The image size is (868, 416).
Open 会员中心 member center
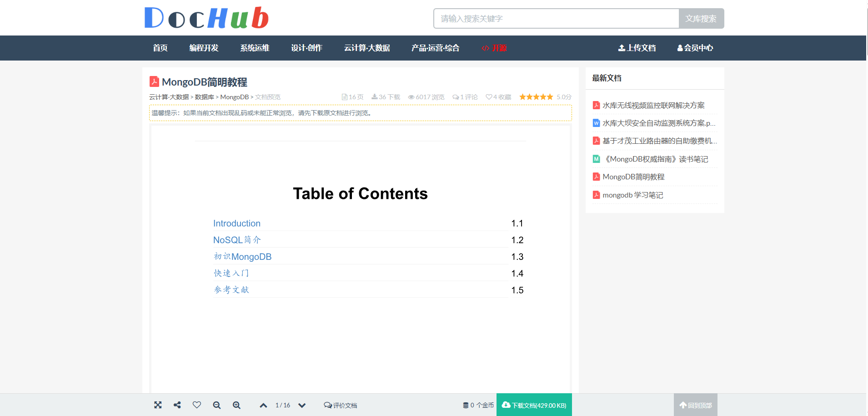[695, 48]
